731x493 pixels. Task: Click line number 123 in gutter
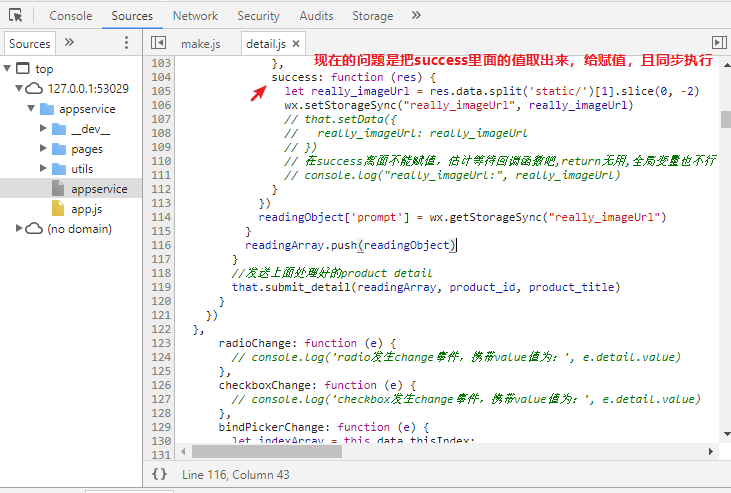click(x=161, y=343)
